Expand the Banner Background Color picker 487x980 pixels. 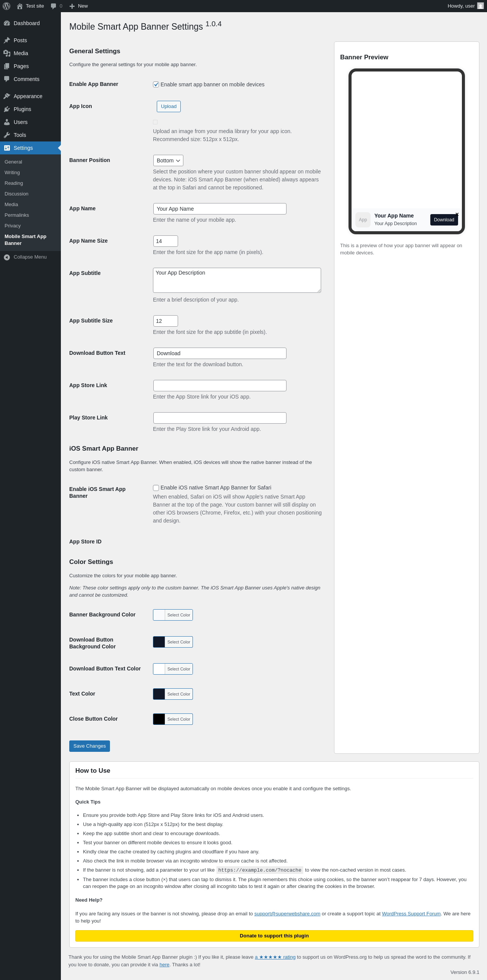point(173,615)
